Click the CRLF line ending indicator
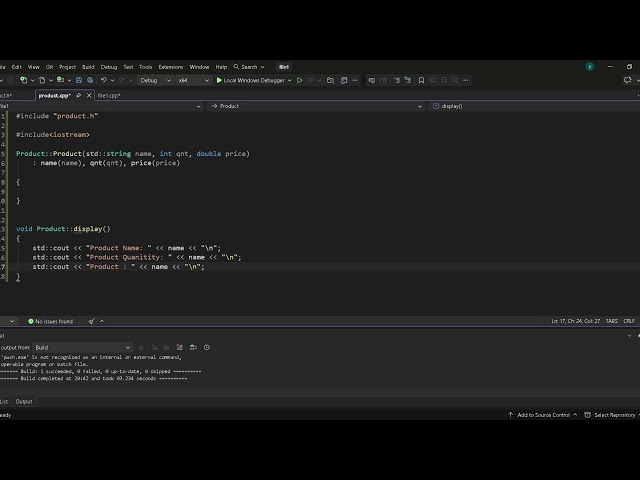 click(629, 321)
